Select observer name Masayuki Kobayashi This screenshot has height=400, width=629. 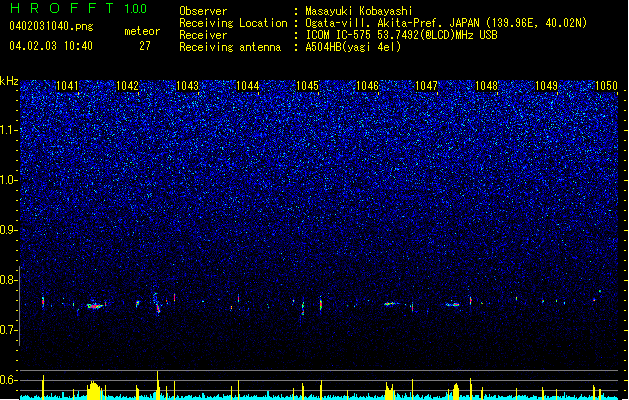pos(359,11)
